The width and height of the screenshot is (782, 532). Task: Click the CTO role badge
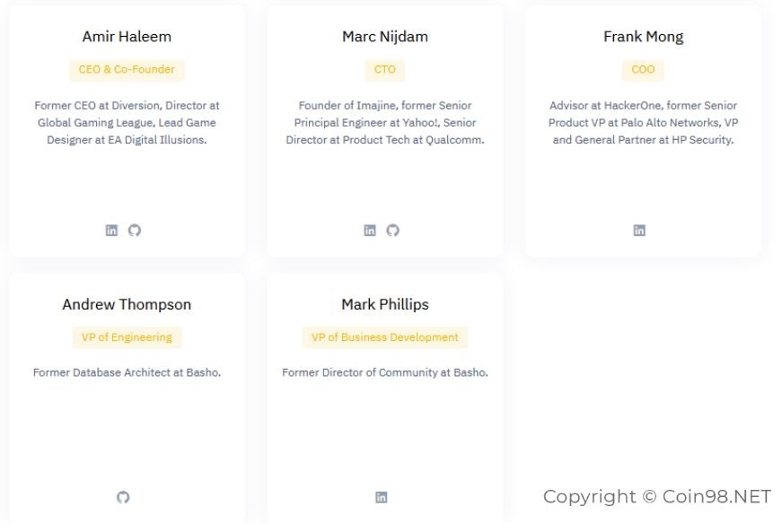pos(385,70)
